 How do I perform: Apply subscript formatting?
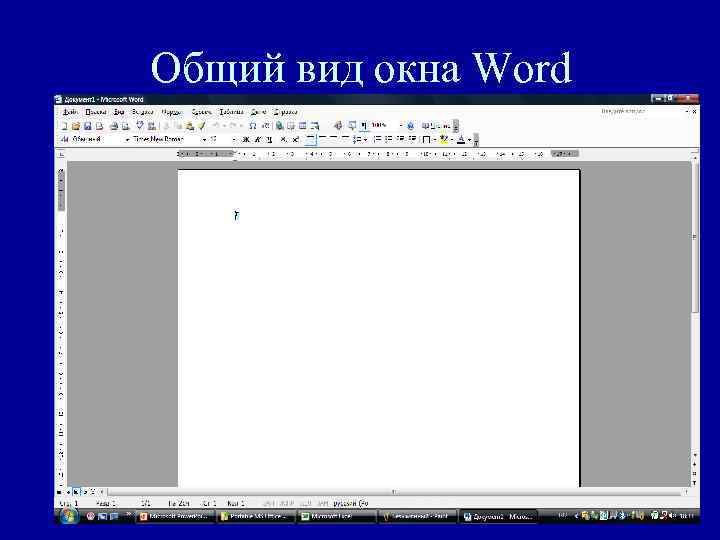[283, 139]
